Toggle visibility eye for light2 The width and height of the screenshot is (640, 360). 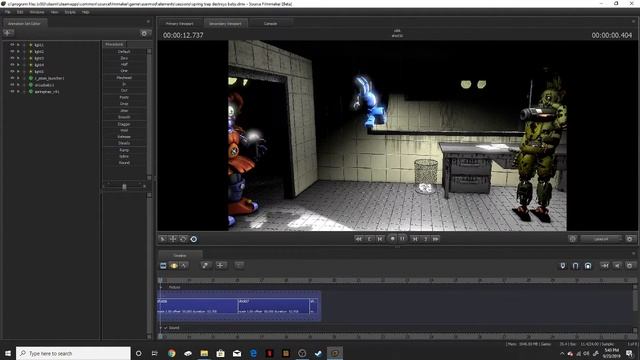tap(12, 51)
